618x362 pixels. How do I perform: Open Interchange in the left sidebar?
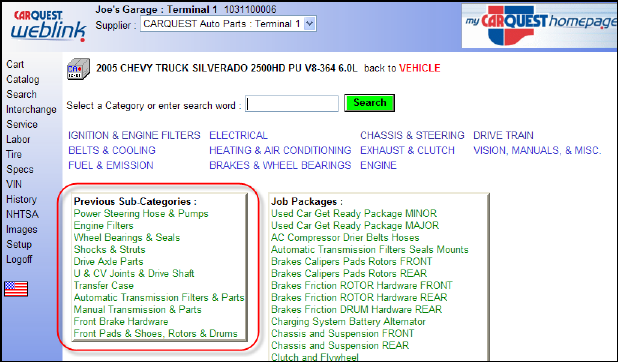point(31,109)
